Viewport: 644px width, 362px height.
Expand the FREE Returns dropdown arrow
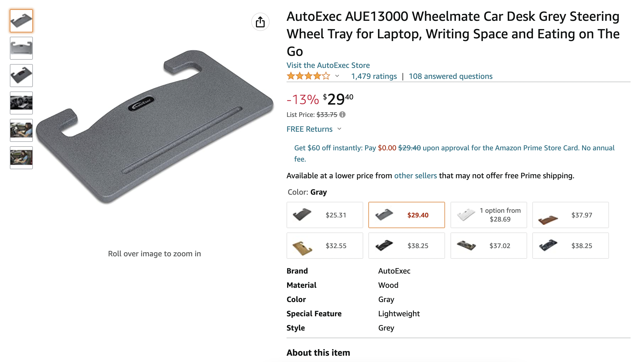point(339,129)
